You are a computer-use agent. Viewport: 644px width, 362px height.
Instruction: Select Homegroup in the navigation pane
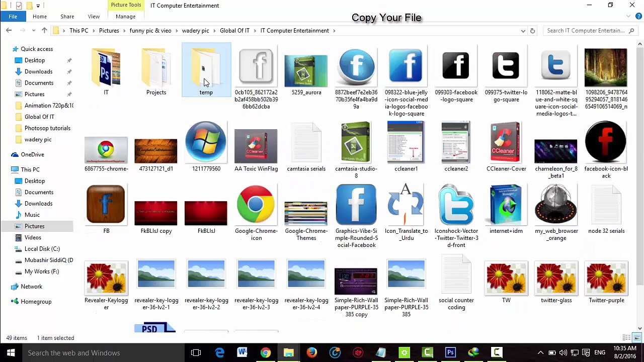[36, 302]
